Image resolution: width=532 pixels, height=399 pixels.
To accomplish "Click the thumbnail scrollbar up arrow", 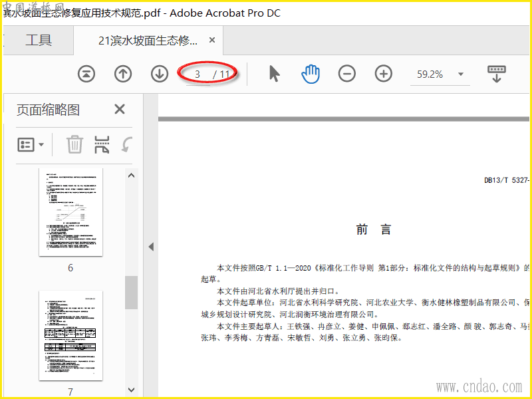I will pos(131,176).
